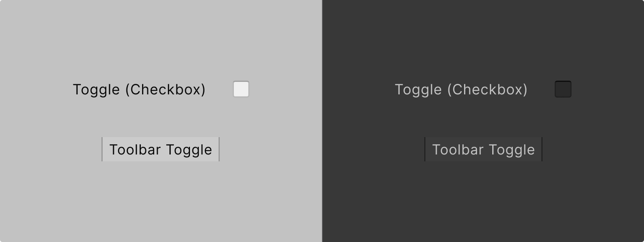The height and width of the screenshot is (242, 644).
Task: Click the dark gray background panel
Action: [x=483, y=202]
